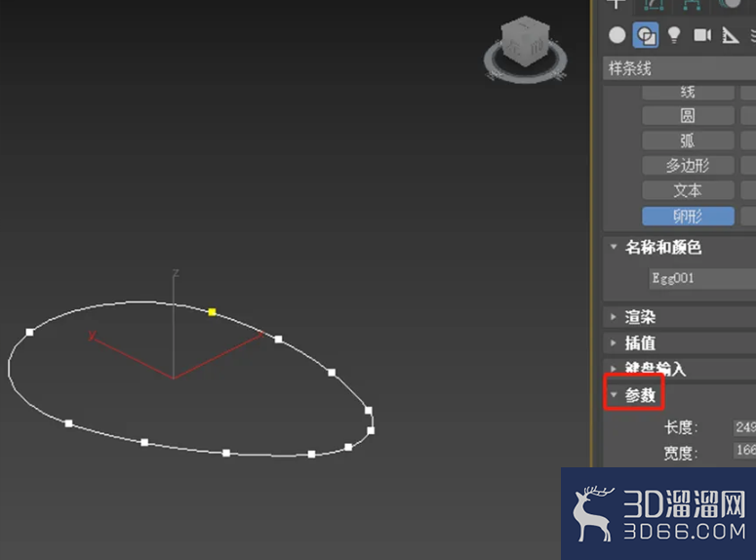This screenshot has height=560, width=756.
Task: Click the 圆 (Circle) shape button
Action: click(x=688, y=116)
